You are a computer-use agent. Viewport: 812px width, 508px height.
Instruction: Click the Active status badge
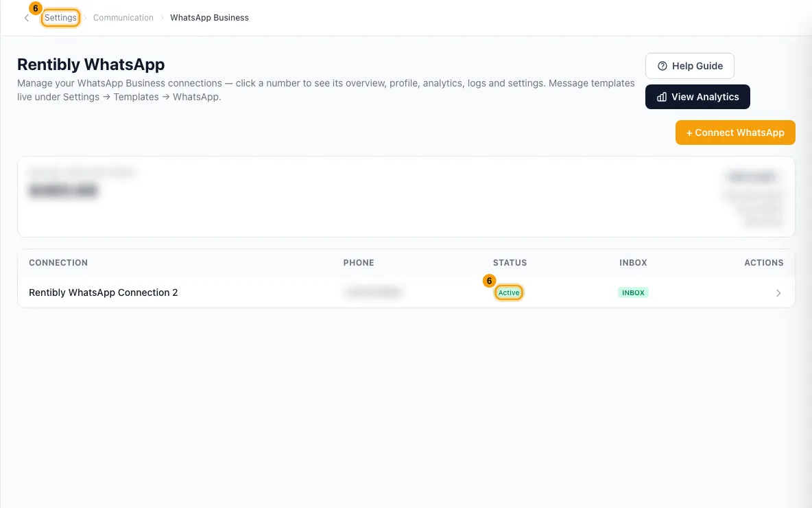(509, 292)
